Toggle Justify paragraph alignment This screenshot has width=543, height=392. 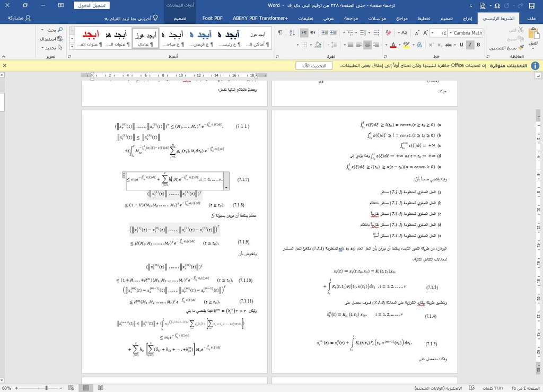pyautogui.click(x=351, y=45)
